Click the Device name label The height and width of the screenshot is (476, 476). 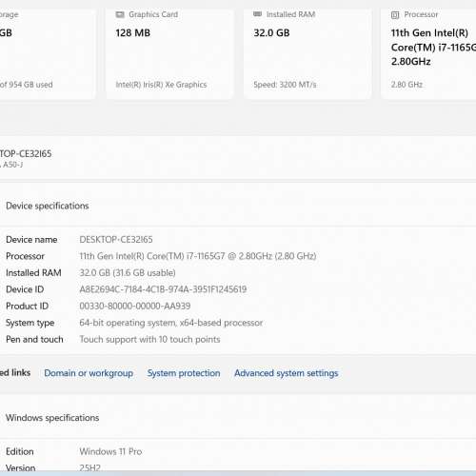(x=31, y=240)
